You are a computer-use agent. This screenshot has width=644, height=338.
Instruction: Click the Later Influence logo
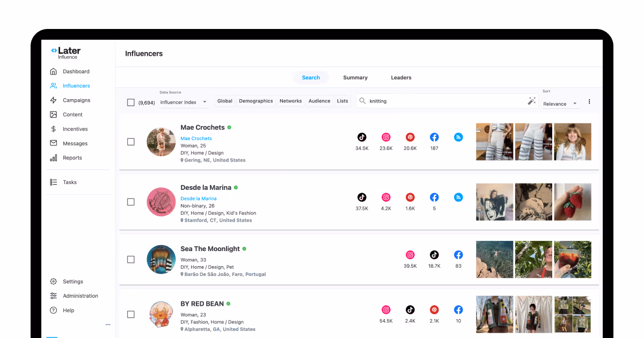[65, 53]
